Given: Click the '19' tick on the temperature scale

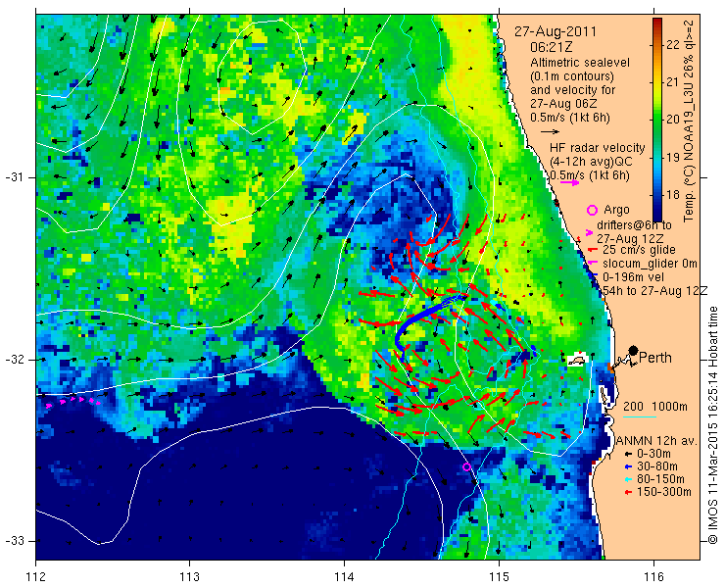Looking at the screenshot, I should point(673,158).
